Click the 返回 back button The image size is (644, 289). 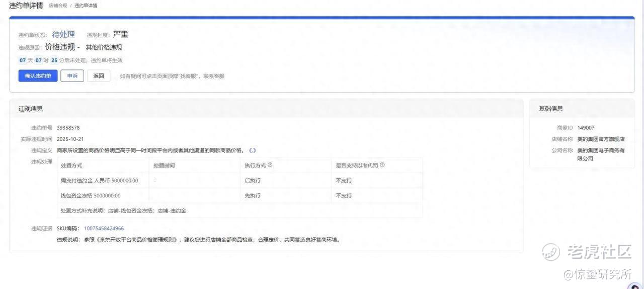[x=99, y=76]
